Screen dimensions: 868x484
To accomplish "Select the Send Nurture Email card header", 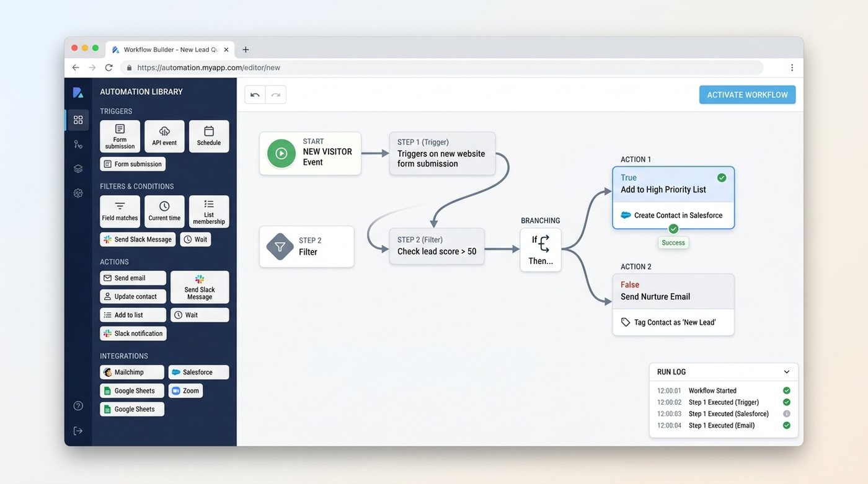I will click(673, 291).
